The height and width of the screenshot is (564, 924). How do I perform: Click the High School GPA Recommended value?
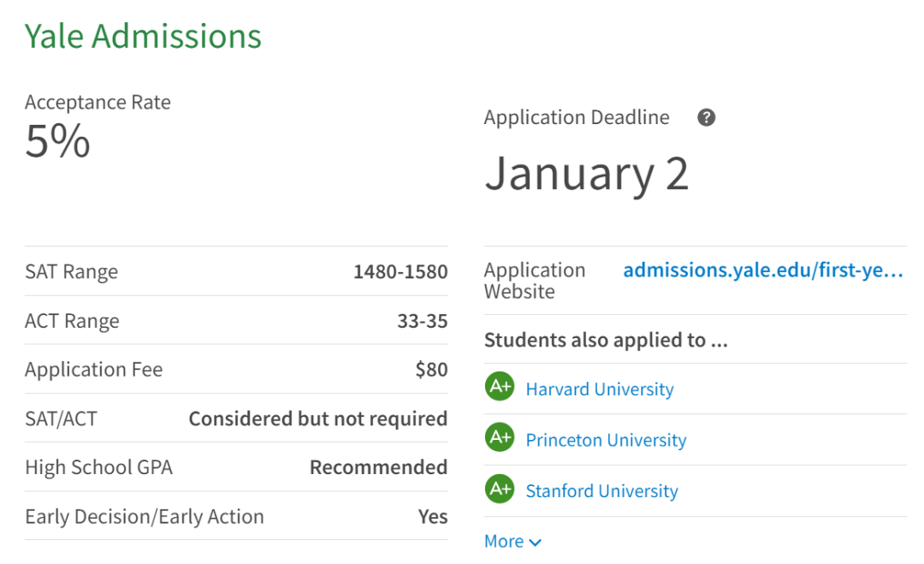point(378,467)
